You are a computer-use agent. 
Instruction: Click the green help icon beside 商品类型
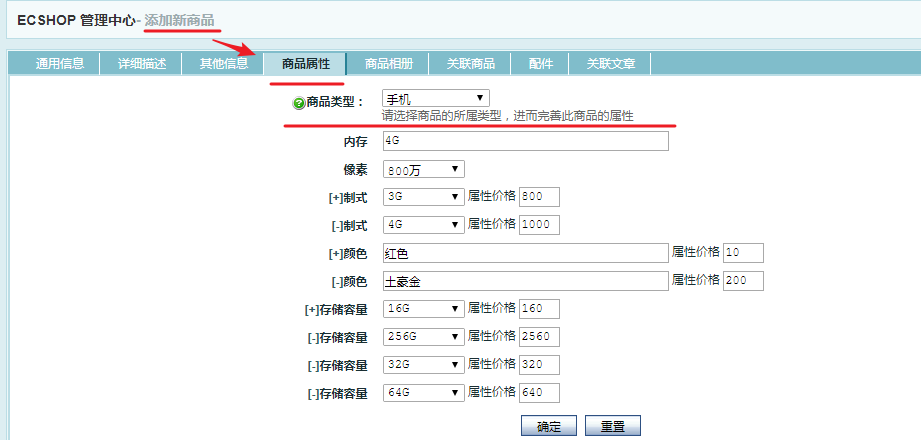298,103
